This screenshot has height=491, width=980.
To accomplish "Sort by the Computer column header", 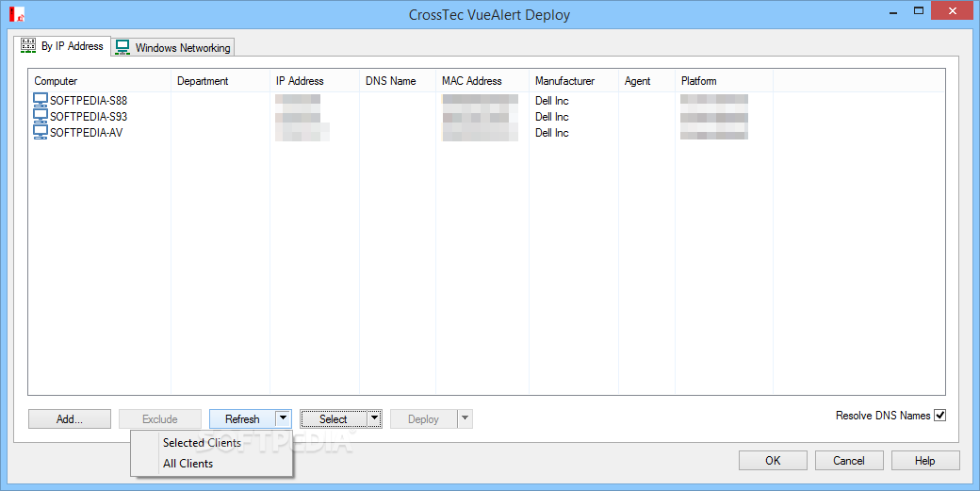I will click(x=100, y=81).
